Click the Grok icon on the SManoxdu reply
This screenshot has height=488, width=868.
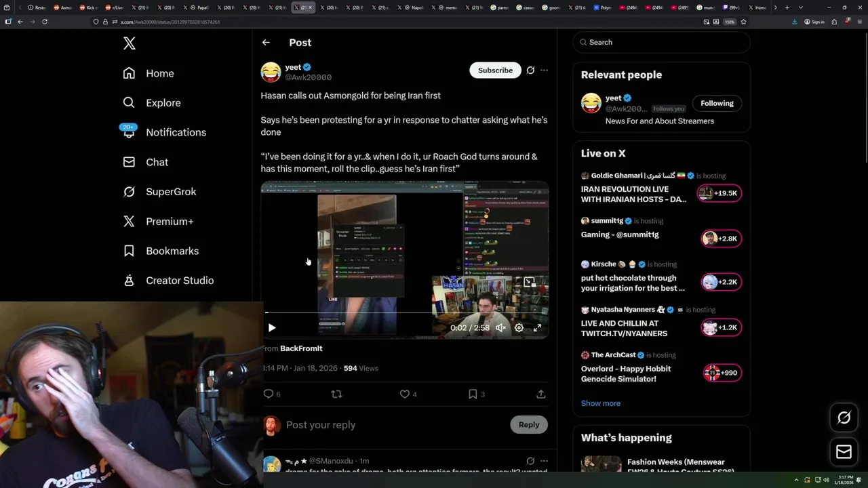point(530,461)
